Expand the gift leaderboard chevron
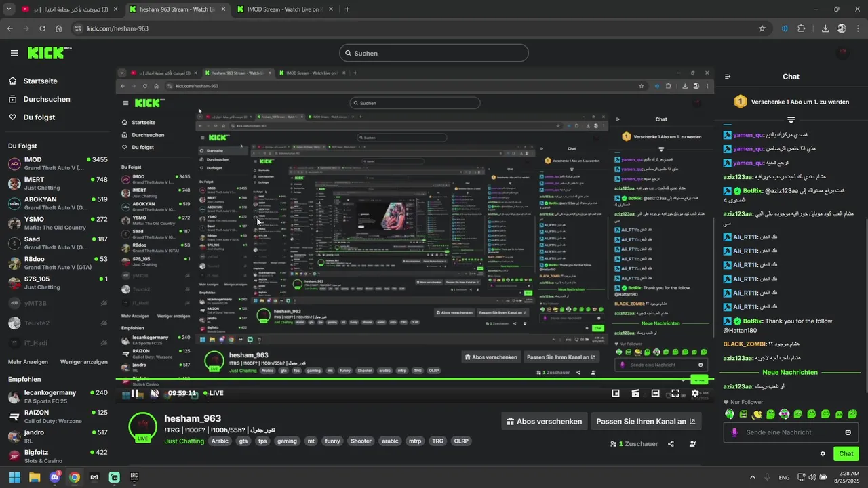The height and width of the screenshot is (488, 868). point(791,119)
